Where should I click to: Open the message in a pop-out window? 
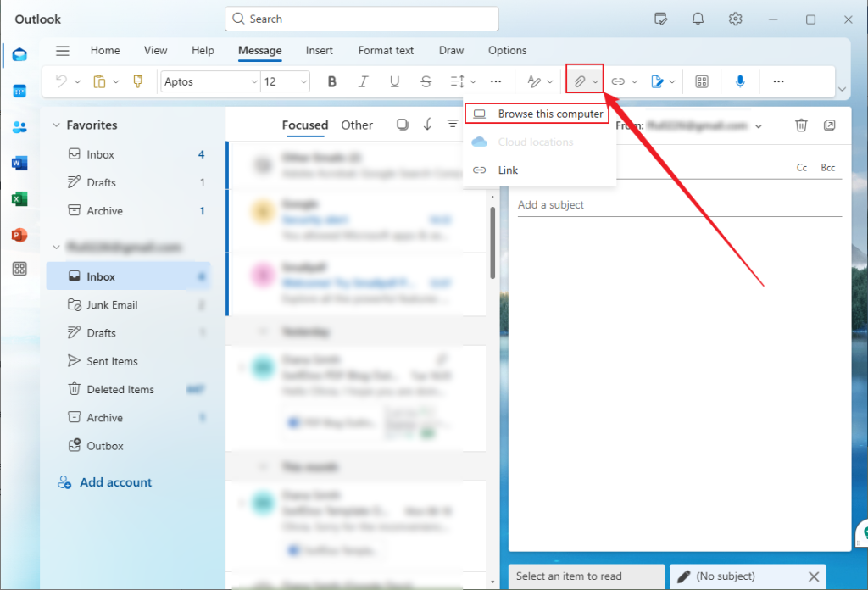tap(830, 125)
